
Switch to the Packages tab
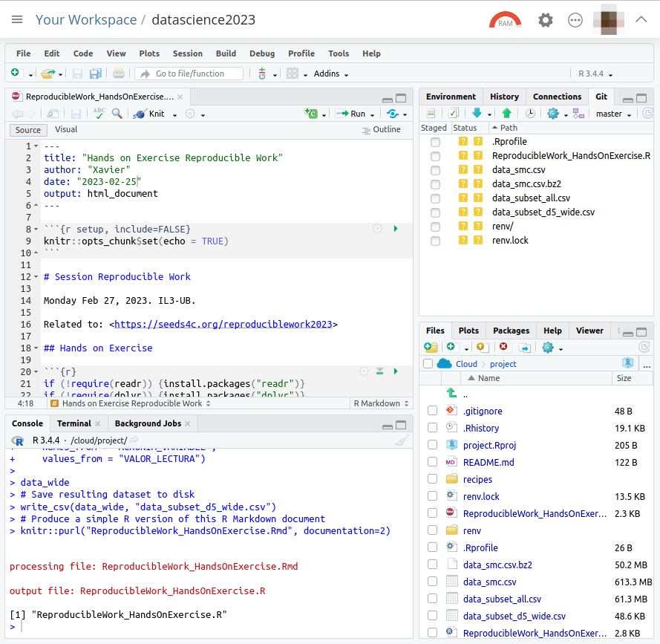511,331
